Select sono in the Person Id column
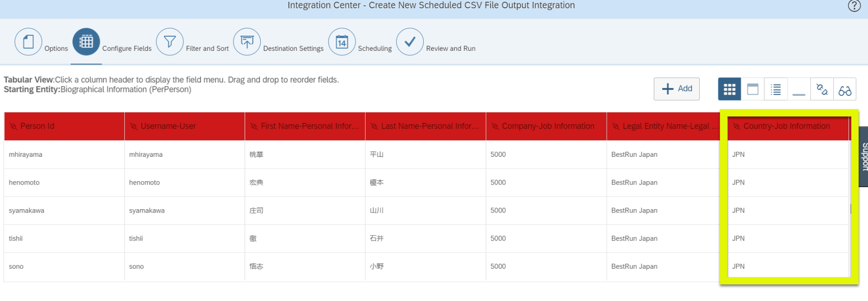Image resolution: width=868 pixels, height=301 pixels. coord(16,266)
